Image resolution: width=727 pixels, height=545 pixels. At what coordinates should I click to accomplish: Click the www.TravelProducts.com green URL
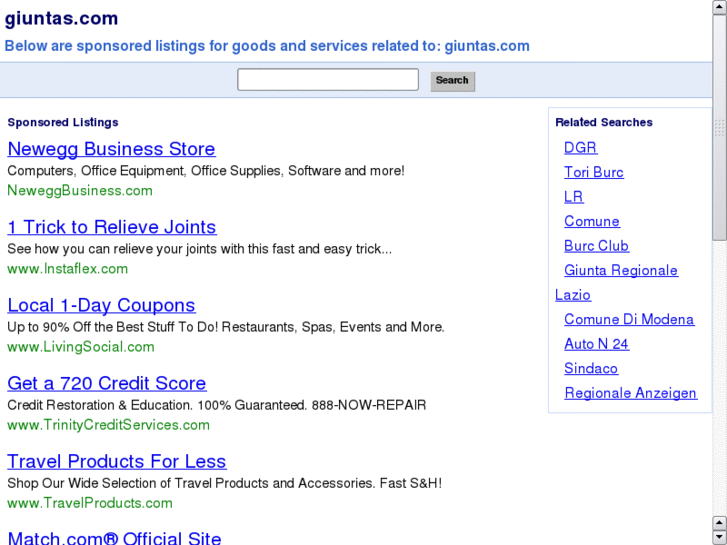tap(90, 503)
